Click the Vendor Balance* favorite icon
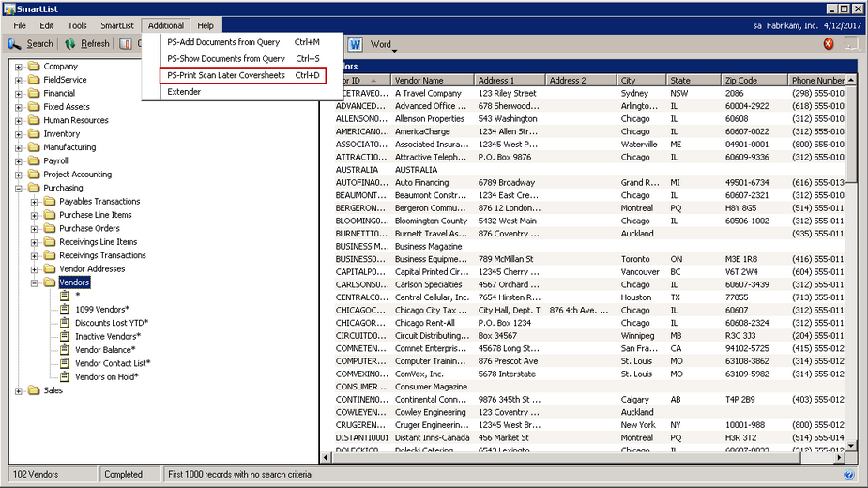Screen dimensions: 868x488 [x=65, y=349]
